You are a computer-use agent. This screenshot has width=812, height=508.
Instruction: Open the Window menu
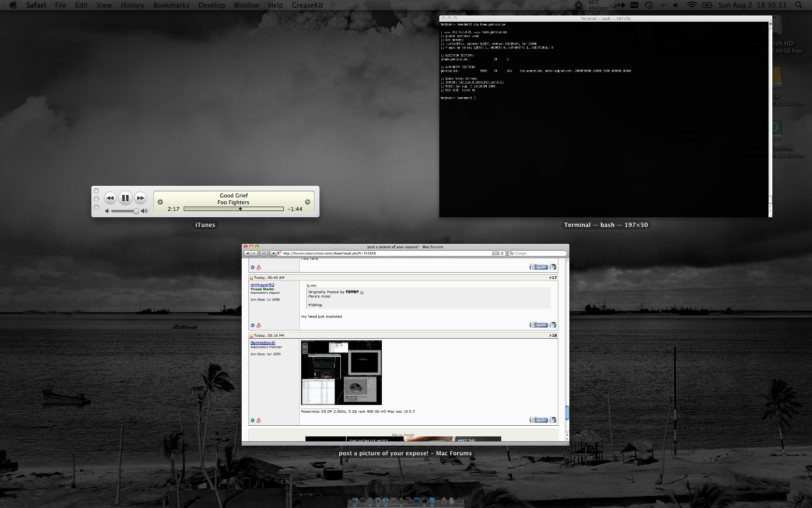(246, 5)
